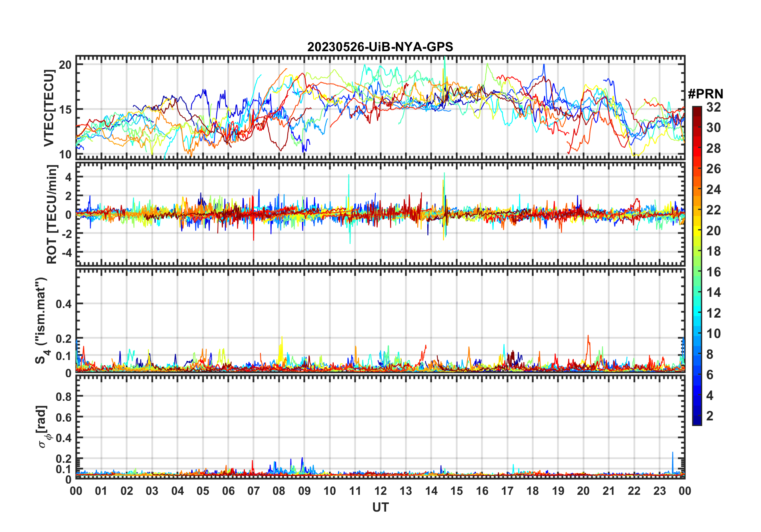
Task: Click the plot title 20230526-UiB-NYA-GPS
Action: pos(380,47)
